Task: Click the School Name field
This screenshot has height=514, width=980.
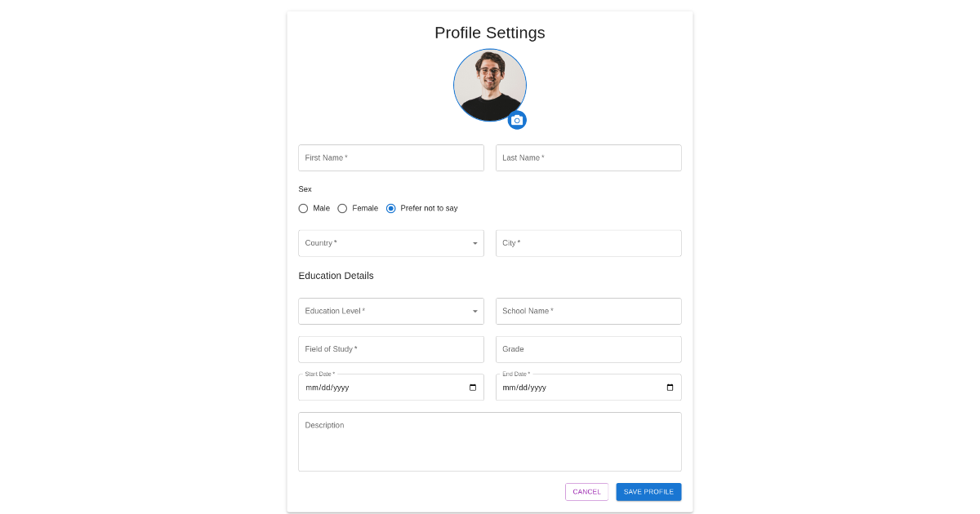Action: click(x=588, y=311)
